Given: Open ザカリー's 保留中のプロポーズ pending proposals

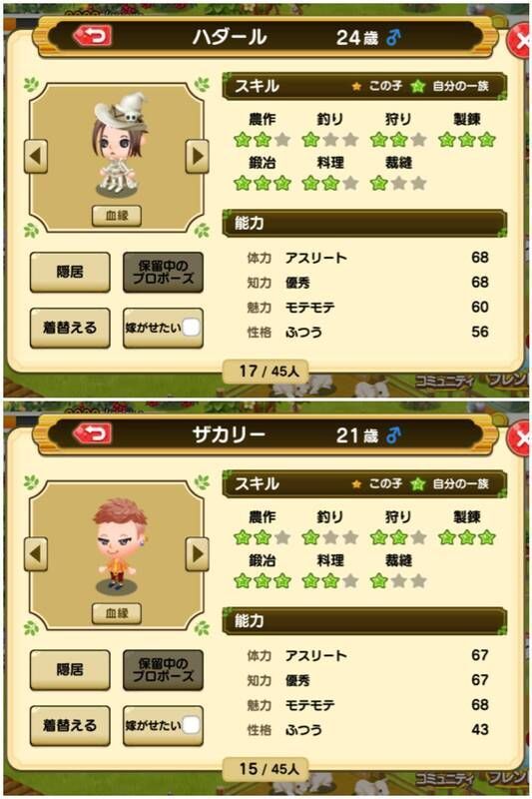Looking at the screenshot, I should point(163,670).
